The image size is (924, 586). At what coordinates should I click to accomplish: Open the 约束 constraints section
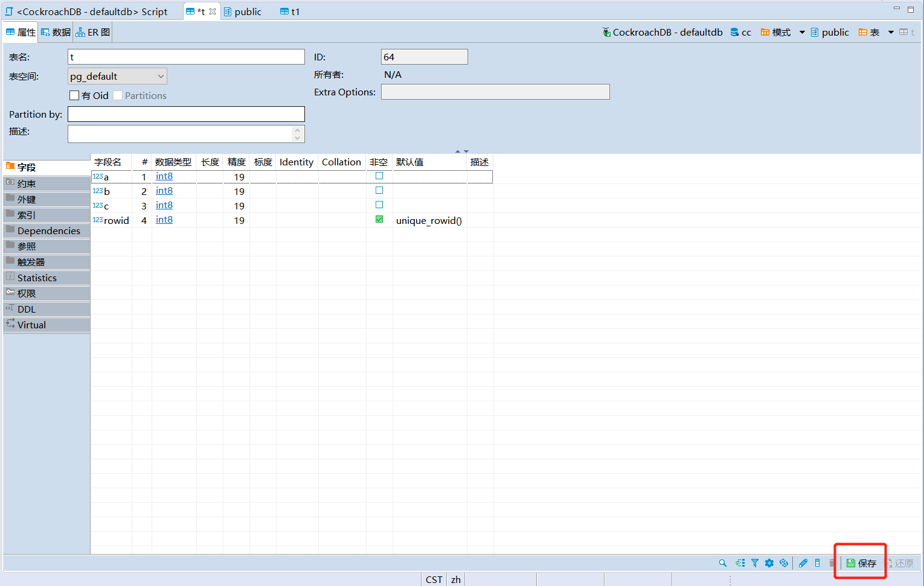click(x=47, y=183)
